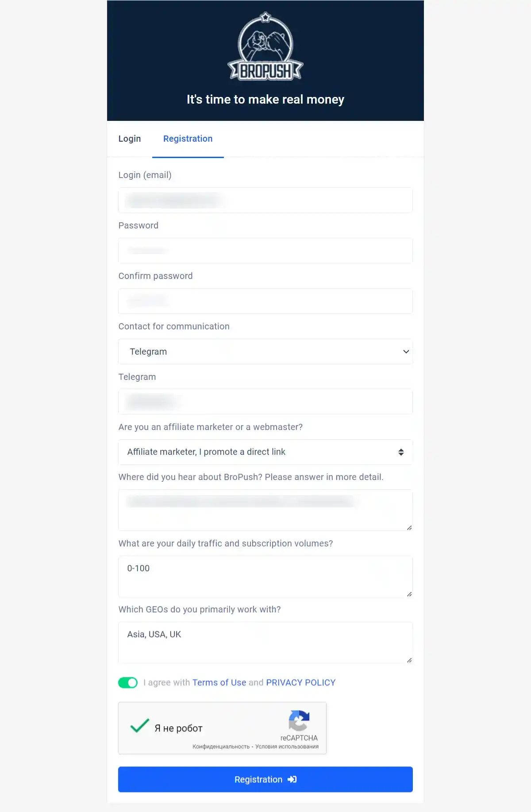531x812 pixels.
Task: Open the Contact for communication dropdown
Action: (265, 351)
